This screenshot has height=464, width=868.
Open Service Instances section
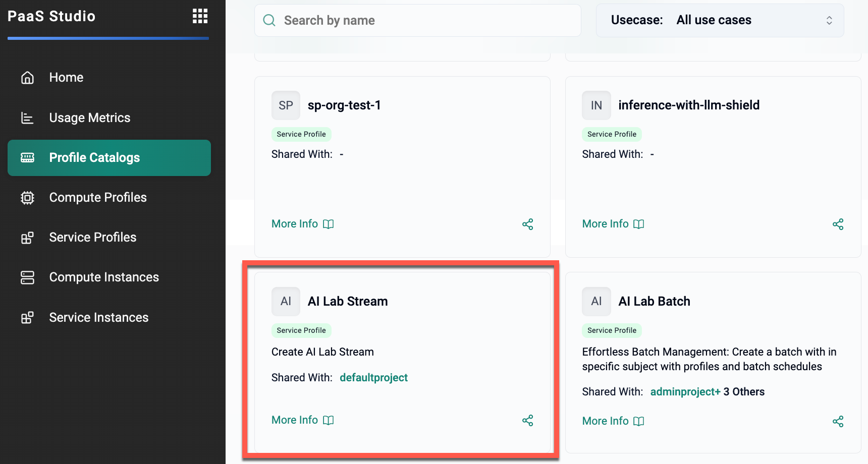point(98,318)
